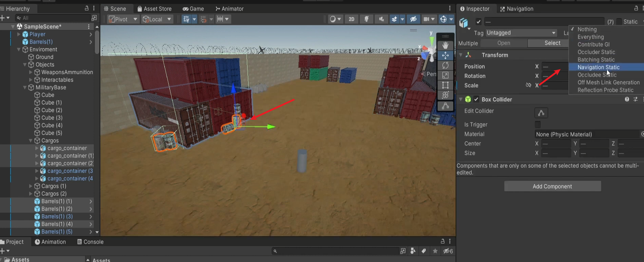Click the Box Collider help icon
Image resolution: width=644 pixels, height=262 pixels.
click(627, 99)
